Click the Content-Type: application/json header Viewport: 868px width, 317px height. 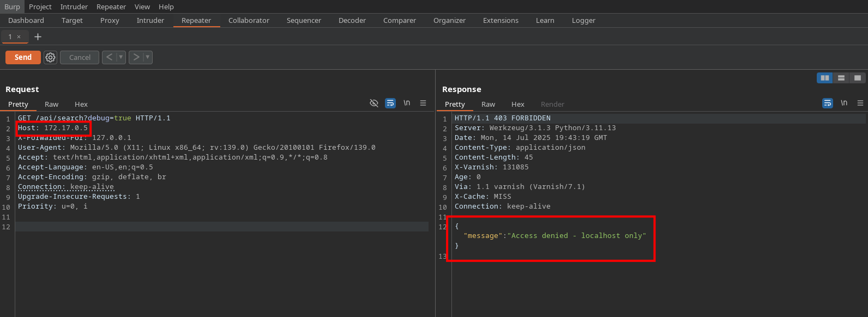(520, 148)
